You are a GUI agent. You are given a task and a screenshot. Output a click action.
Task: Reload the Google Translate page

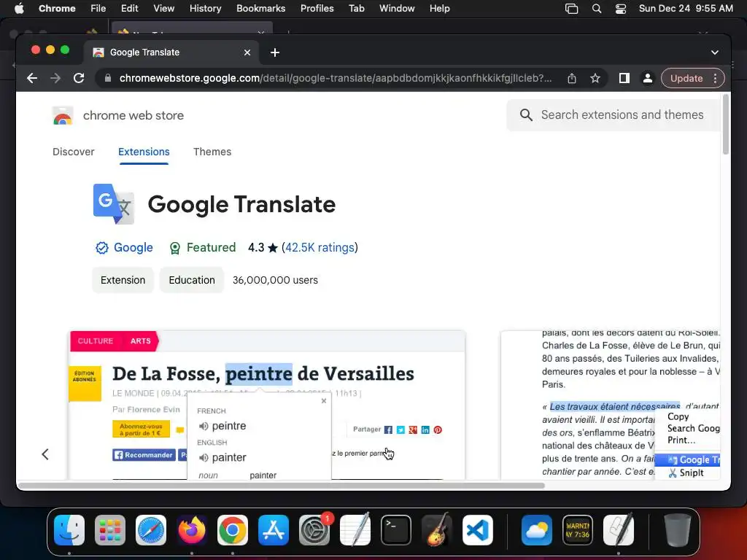[79, 78]
